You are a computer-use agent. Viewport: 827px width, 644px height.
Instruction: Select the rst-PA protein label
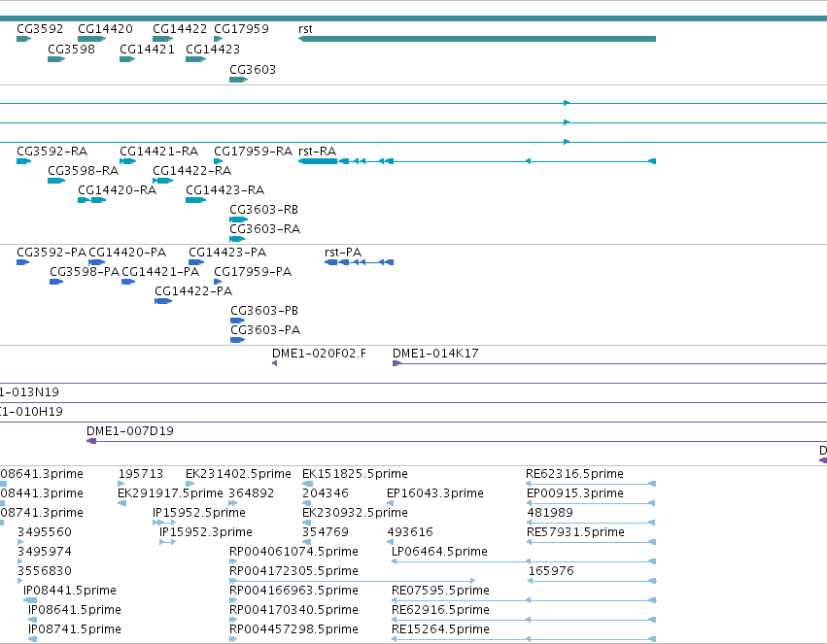[343, 253]
